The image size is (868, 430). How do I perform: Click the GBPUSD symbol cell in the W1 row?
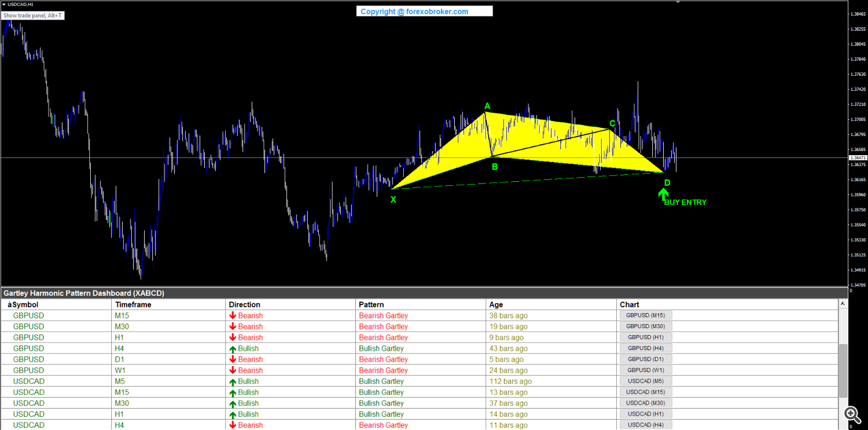point(28,370)
